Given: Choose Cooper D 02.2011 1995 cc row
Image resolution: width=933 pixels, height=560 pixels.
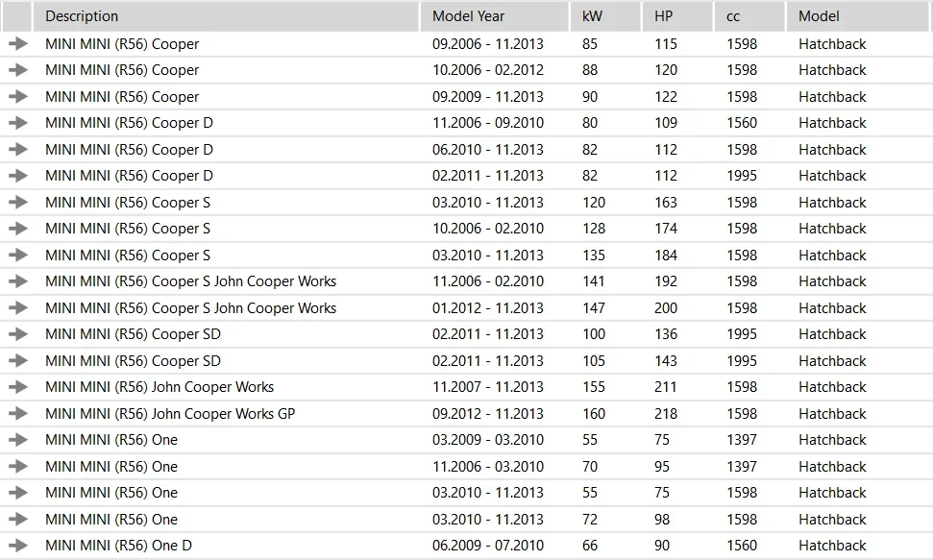Looking at the screenshot, I should [467, 176].
